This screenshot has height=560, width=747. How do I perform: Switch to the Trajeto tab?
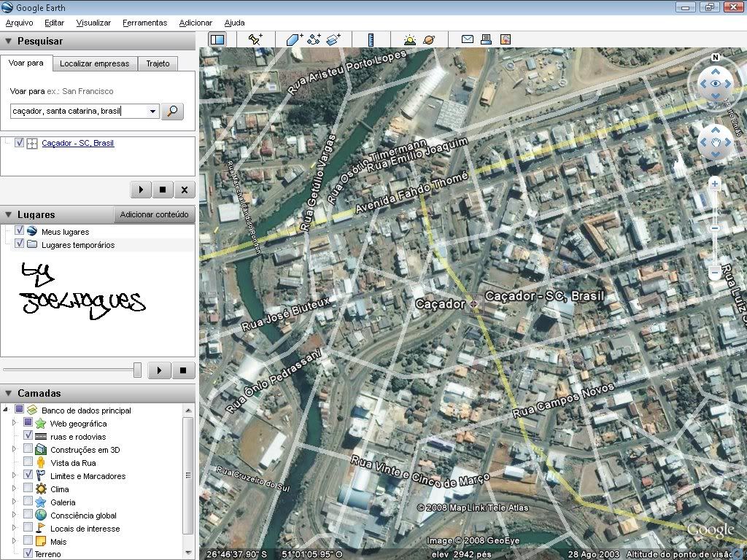point(158,63)
